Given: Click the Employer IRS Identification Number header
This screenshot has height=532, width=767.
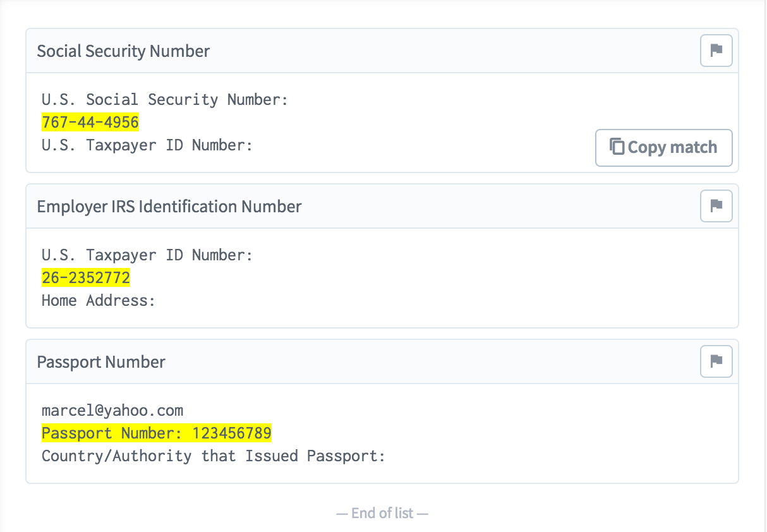Looking at the screenshot, I should coord(382,207).
